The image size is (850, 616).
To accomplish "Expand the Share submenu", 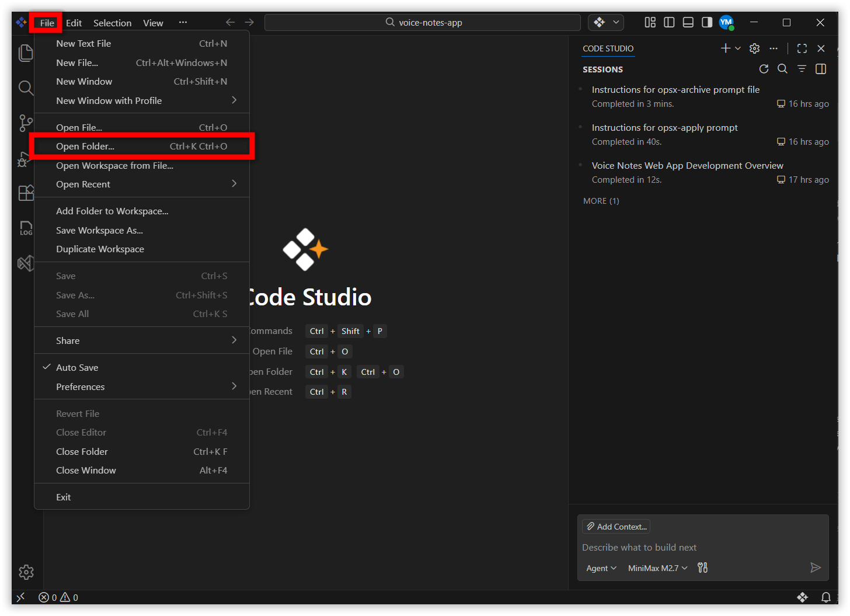I will 142,340.
